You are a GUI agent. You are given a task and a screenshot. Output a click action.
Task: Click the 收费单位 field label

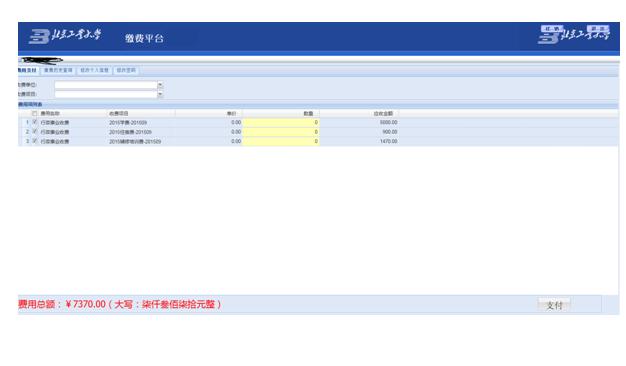tap(27, 85)
